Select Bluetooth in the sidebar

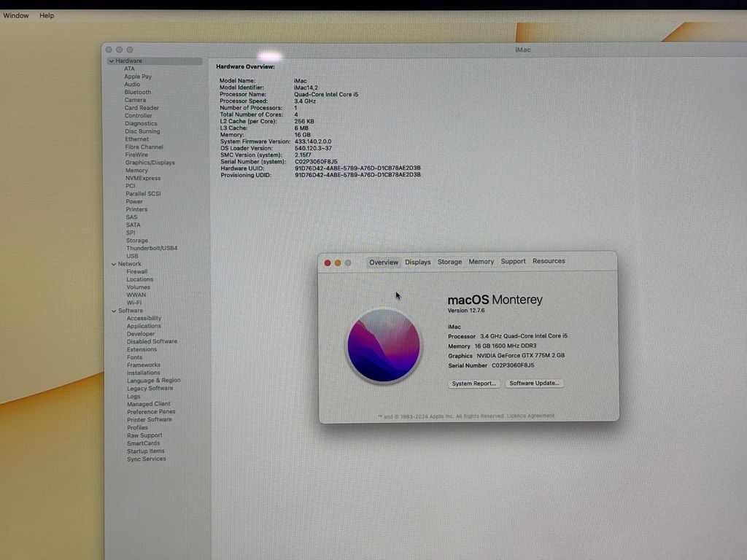[138, 92]
